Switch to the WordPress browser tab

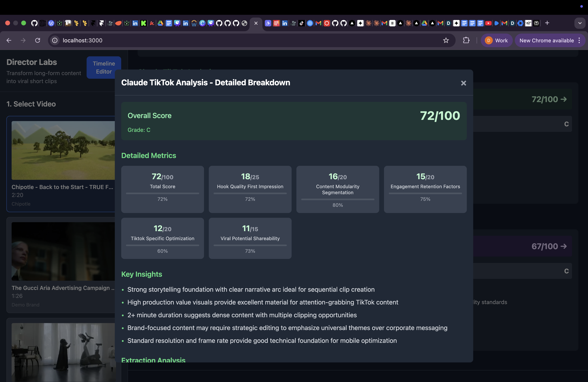(51, 23)
